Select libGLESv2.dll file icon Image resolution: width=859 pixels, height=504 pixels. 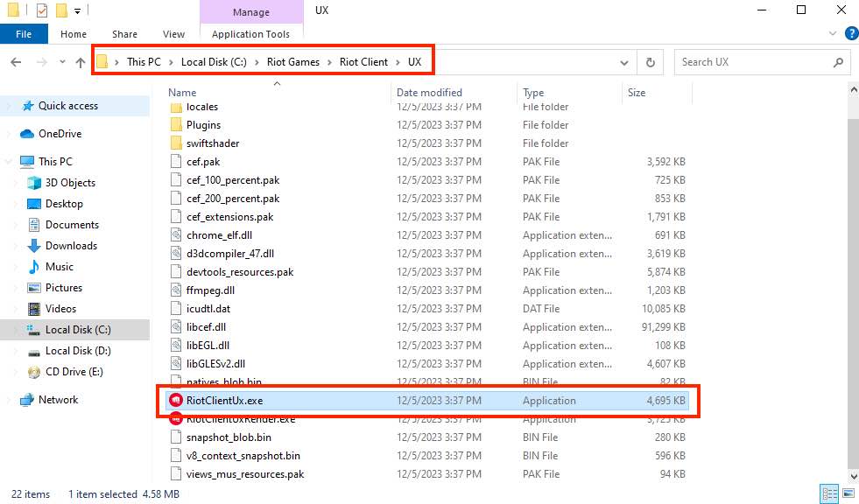176,364
